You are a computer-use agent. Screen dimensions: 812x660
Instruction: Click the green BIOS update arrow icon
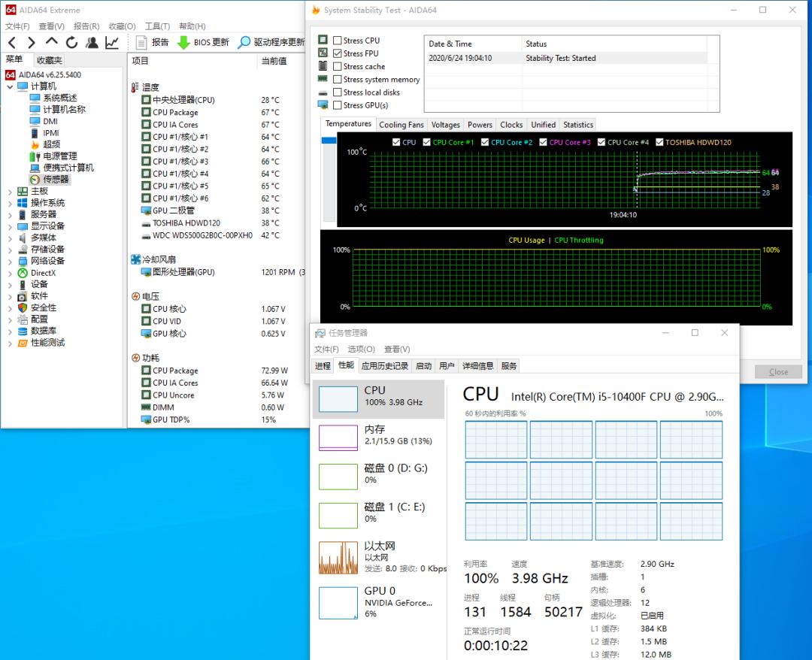pos(183,43)
